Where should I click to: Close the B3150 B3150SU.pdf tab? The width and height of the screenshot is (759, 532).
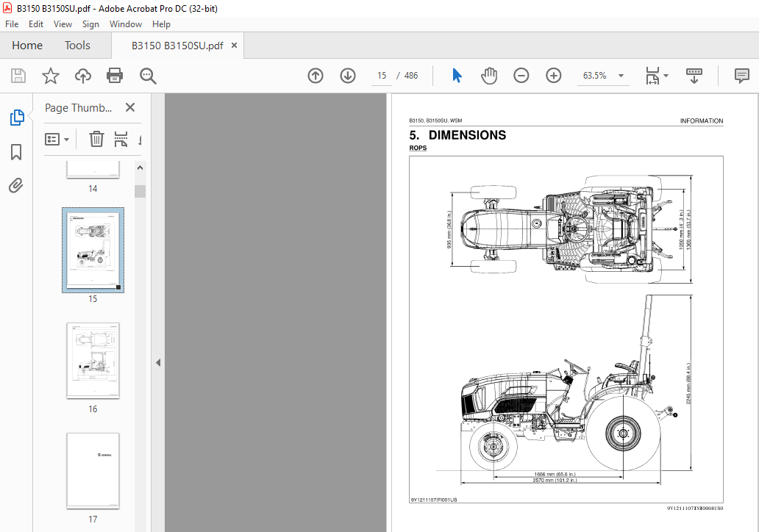point(235,45)
